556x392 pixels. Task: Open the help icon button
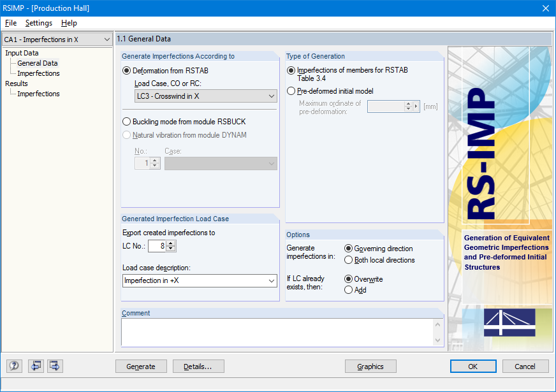tap(14, 366)
